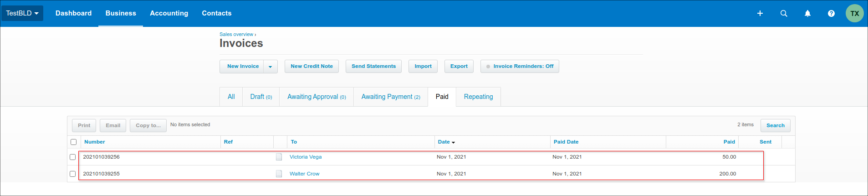This screenshot has height=196, width=868.
Task: Check the box for invoice 202101039256
Action: tap(72, 157)
